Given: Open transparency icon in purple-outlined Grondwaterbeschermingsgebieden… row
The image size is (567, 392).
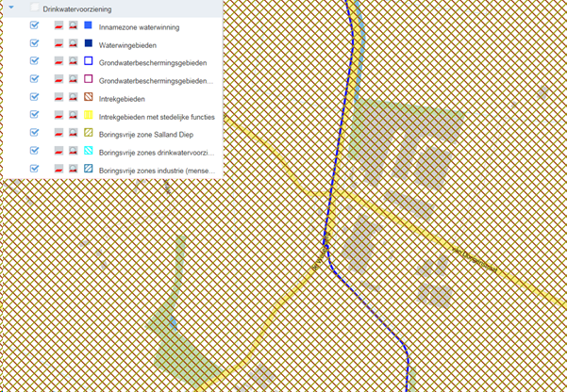Looking at the screenshot, I should pyautogui.click(x=58, y=79).
